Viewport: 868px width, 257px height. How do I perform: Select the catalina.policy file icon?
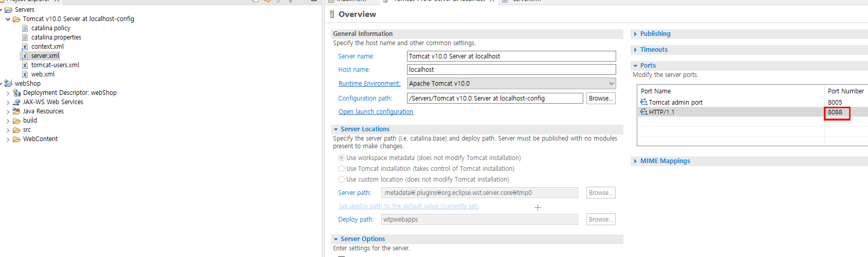(25, 28)
